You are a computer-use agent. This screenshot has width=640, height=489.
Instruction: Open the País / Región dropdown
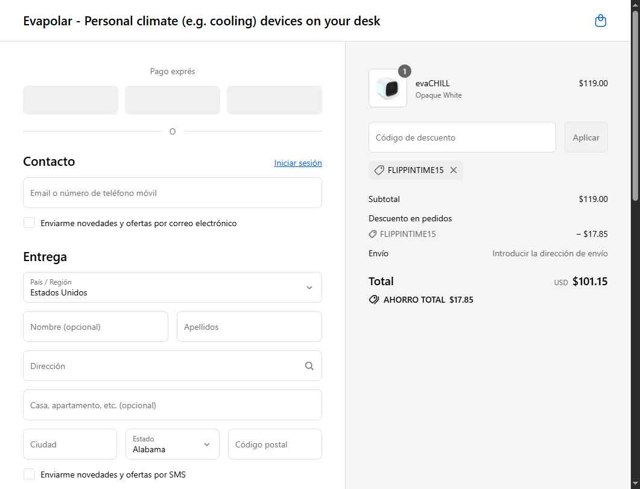pyautogui.click(x=172, y=287)
